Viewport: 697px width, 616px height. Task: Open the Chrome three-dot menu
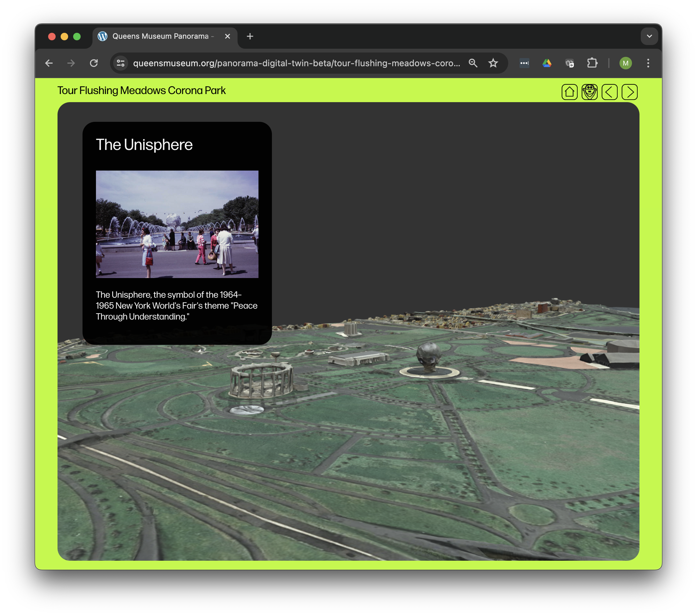coord(648,63)
